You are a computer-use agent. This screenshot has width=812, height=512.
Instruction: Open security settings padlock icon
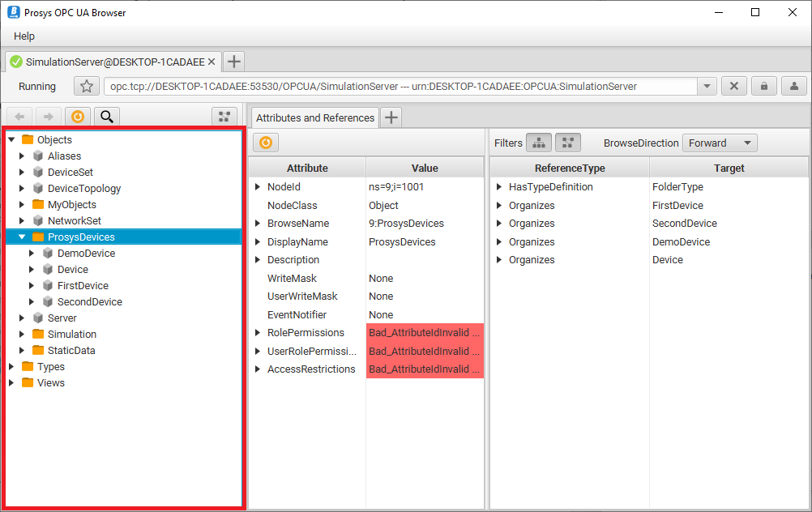pos(763,87)
